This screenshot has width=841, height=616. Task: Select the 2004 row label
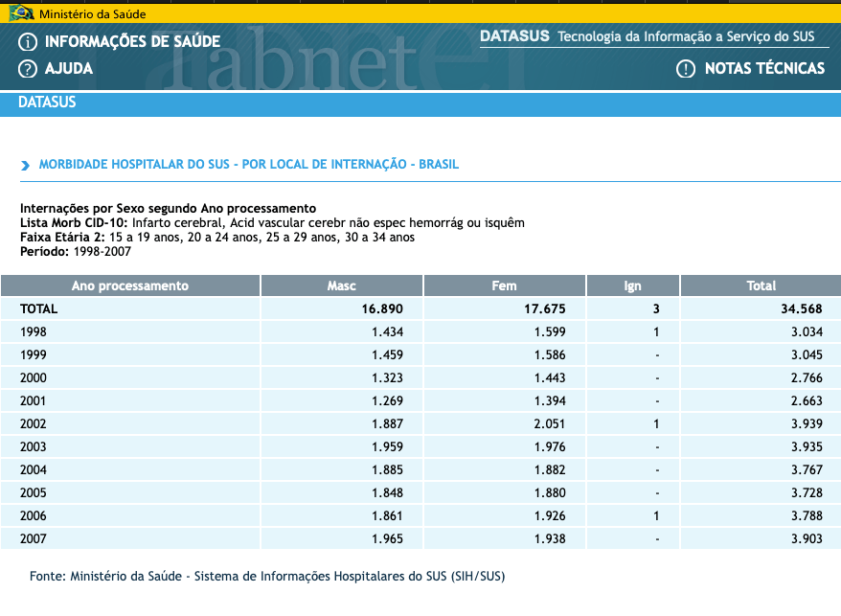click(34, 470)
